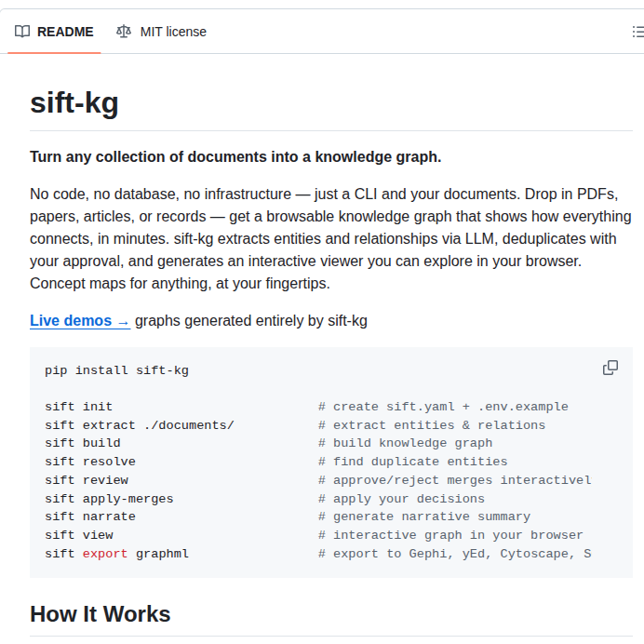Image resolution: width=644 pixels, height=644 pixels.
Task: Click the 'No code, no database' paragraph
Action: [x=330, y=238]
